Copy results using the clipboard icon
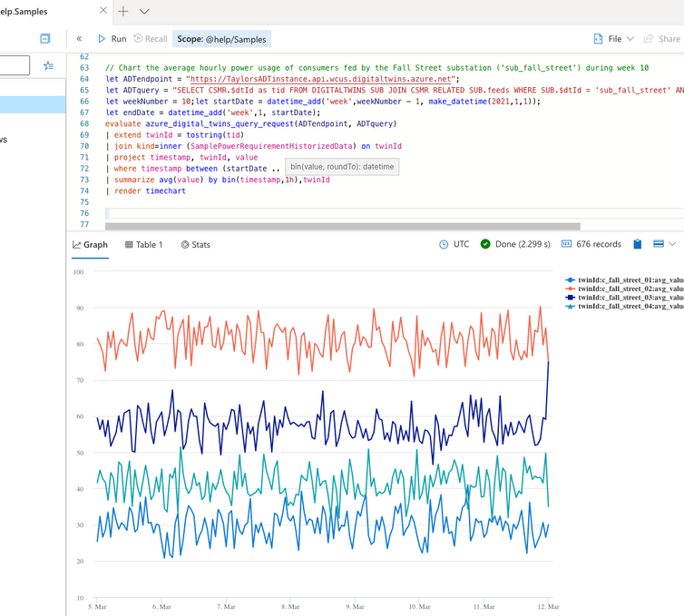 (x=638, y=245)
